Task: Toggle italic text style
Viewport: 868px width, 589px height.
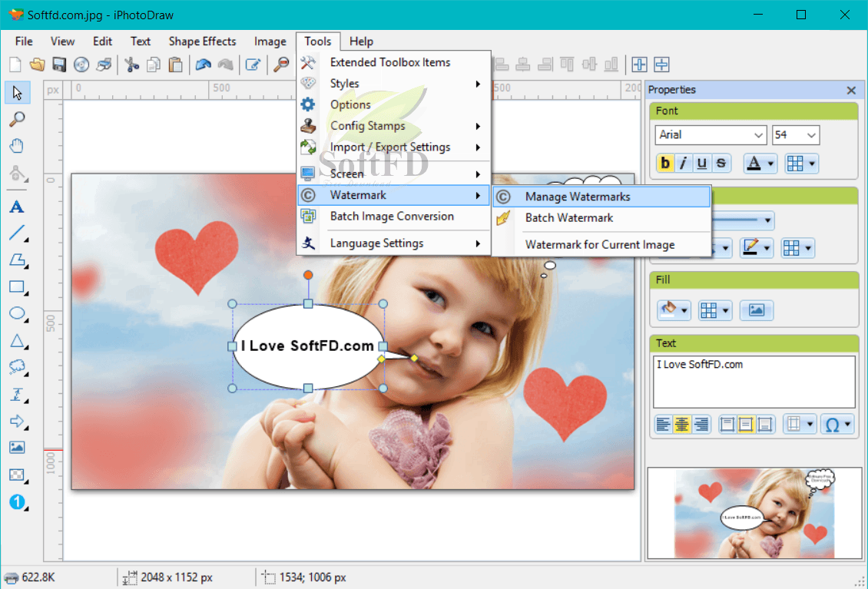Action: [x=684, y=164]
